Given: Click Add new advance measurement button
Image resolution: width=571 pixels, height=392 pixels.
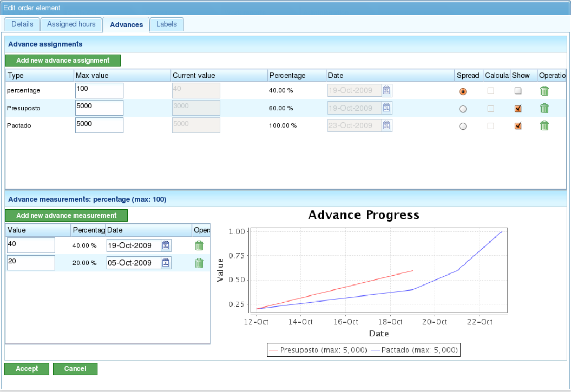Looking at the screenshot, I should [66, 216].
